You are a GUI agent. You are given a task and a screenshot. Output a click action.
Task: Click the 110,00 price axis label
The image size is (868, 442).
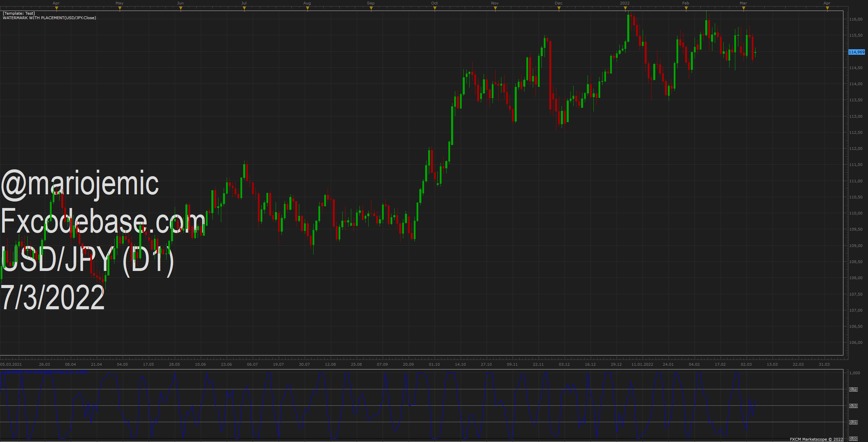(856, 213)
